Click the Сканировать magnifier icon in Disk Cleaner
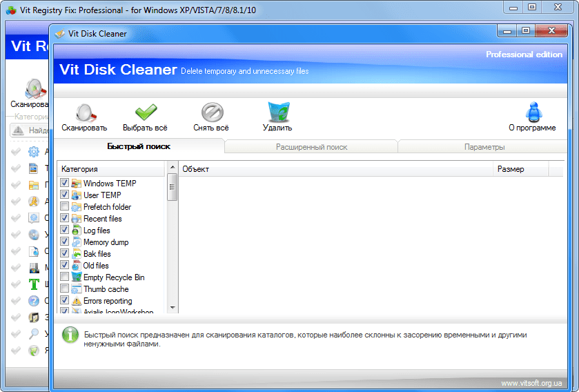 point(86,112)
